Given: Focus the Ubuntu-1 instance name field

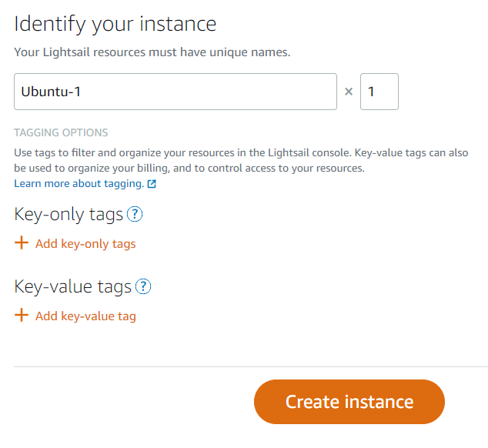Looking at the screenshot, I should (175, 92).
